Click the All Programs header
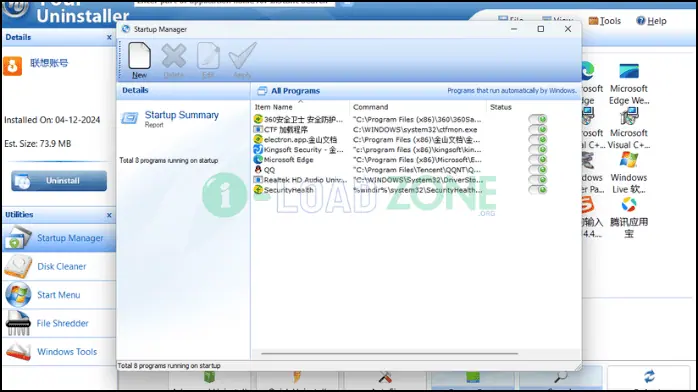 point(296,91)
